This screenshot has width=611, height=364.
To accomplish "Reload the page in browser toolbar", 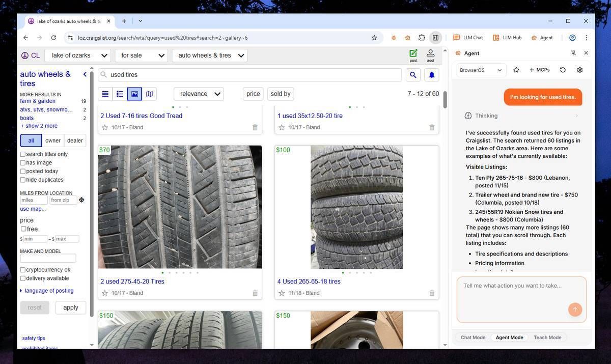I will click(53, 38).
